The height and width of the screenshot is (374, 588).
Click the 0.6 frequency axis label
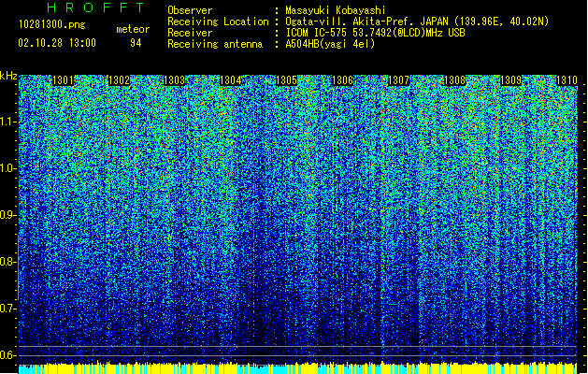(8, 355)
